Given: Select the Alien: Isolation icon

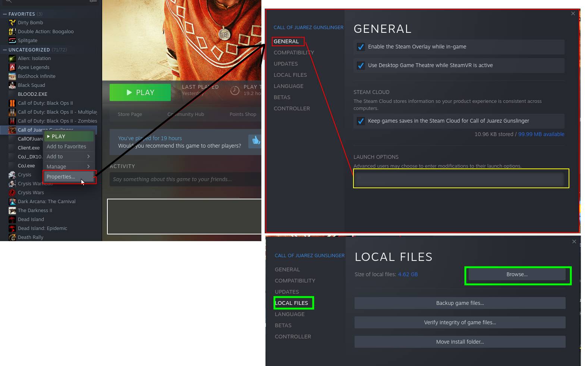Looking at the screenshot, I should [12, 59].
